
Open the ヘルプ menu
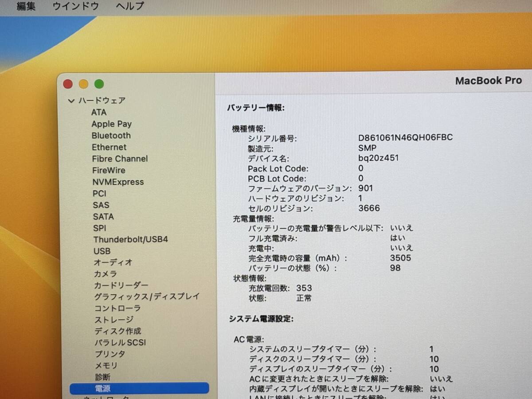tap(130, 6)
